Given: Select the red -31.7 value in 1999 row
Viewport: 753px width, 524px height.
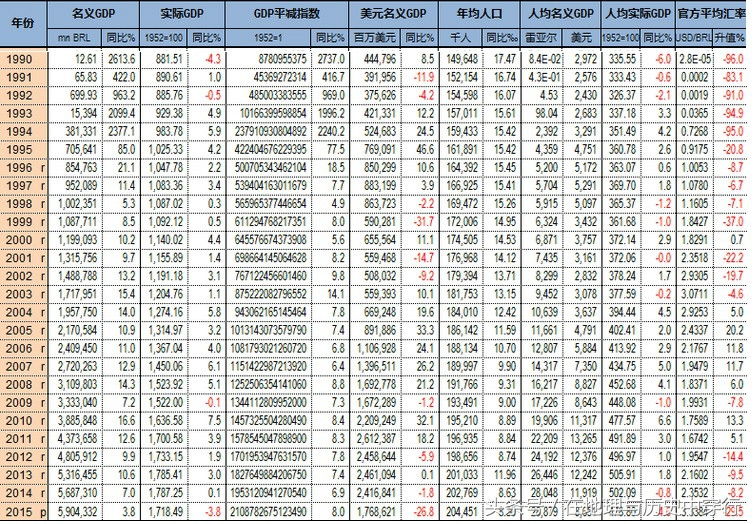Looking at the screenshot, I should [424, 222].
